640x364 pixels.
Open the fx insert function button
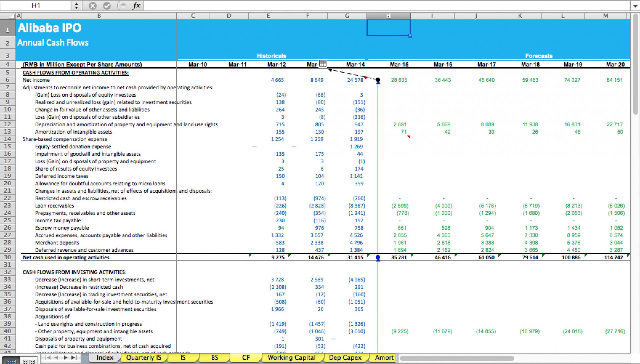[x=136, y=6]
